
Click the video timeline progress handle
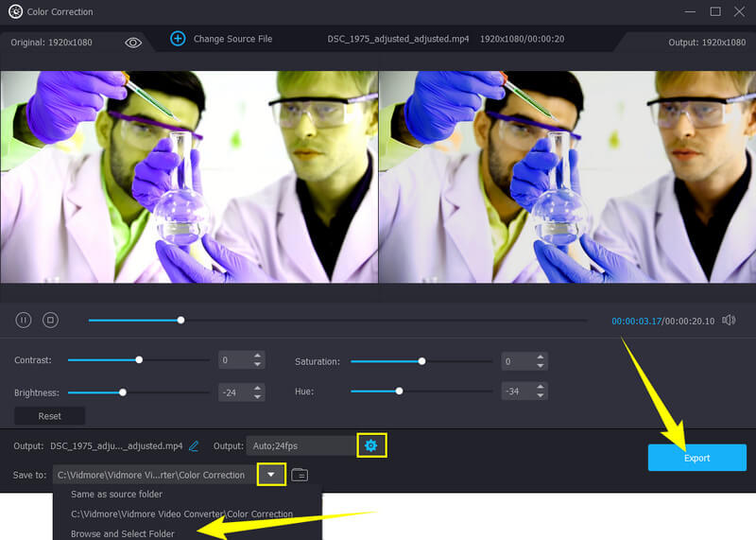[180, 321]
